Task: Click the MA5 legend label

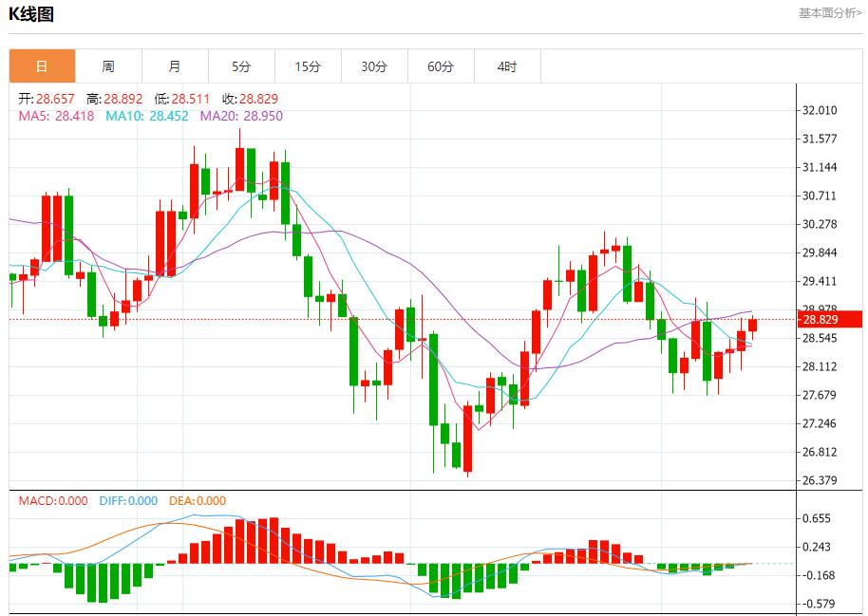Action: 56,116
